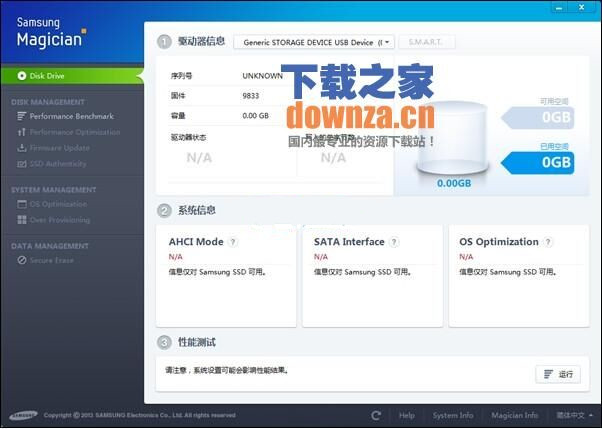
Task: Click the 0.00GB label under cylinder
Action: (454, 183)
